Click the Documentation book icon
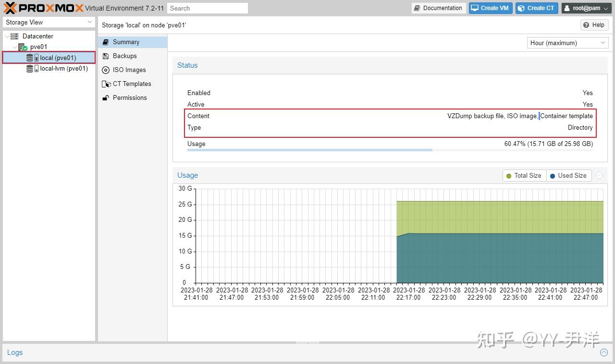 (418, 8)
